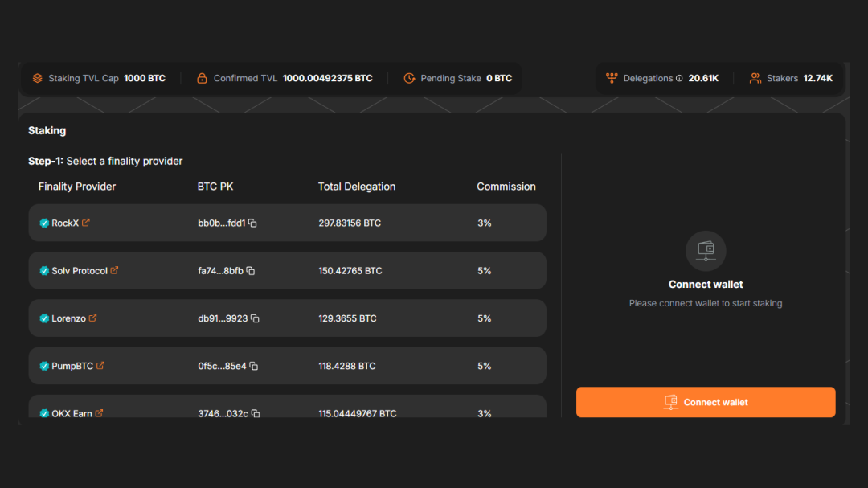This screenshot has height=488, width=868.
Task: Copy RockX BTC public key
Action: point(252,223)
